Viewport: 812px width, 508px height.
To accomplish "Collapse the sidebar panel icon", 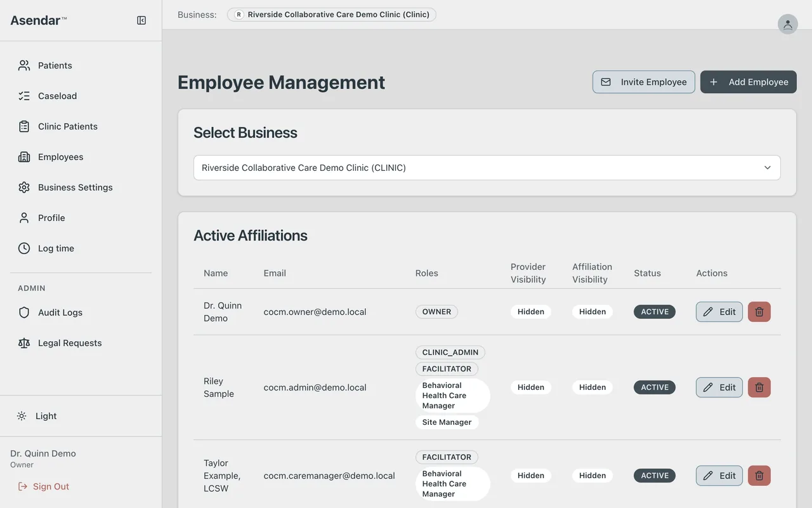I will pos(141,20).
